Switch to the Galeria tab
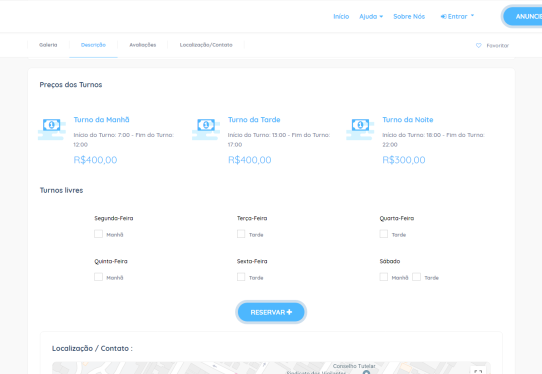Screen dimensions: 542x374 pyautogui.click(x=48, y=45)
